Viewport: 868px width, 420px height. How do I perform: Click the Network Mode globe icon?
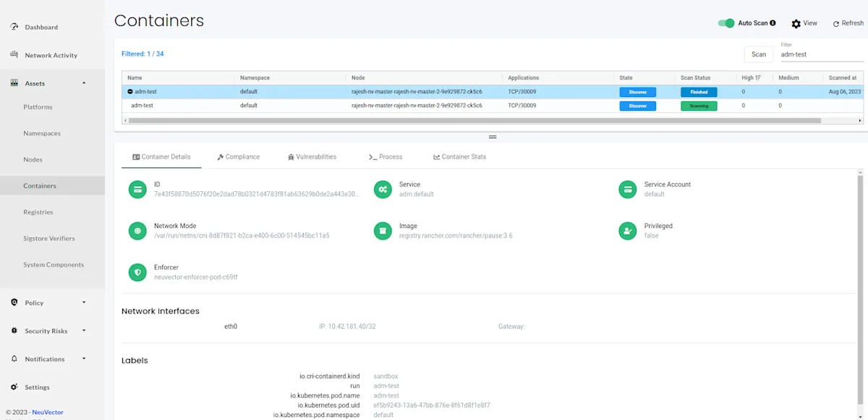pos(137,231)
